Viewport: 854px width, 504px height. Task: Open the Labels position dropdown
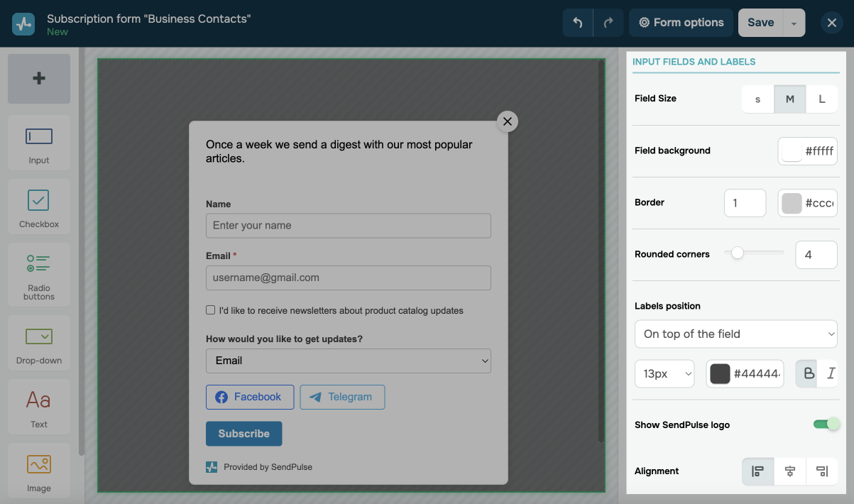[736, 334]
